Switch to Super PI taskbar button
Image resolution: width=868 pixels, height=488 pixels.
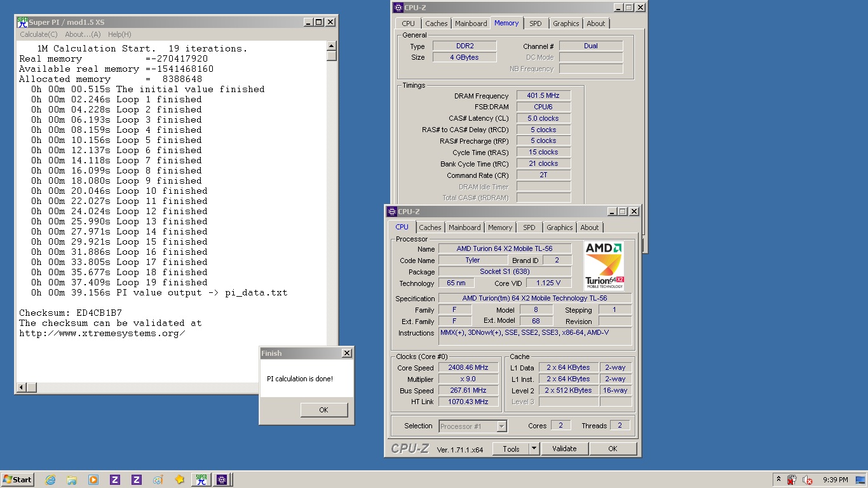[x=201, y=480]
